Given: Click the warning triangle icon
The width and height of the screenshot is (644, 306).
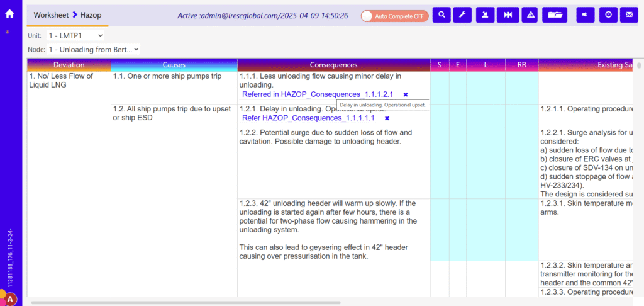Looking at the screenshot, I should 531,14.
